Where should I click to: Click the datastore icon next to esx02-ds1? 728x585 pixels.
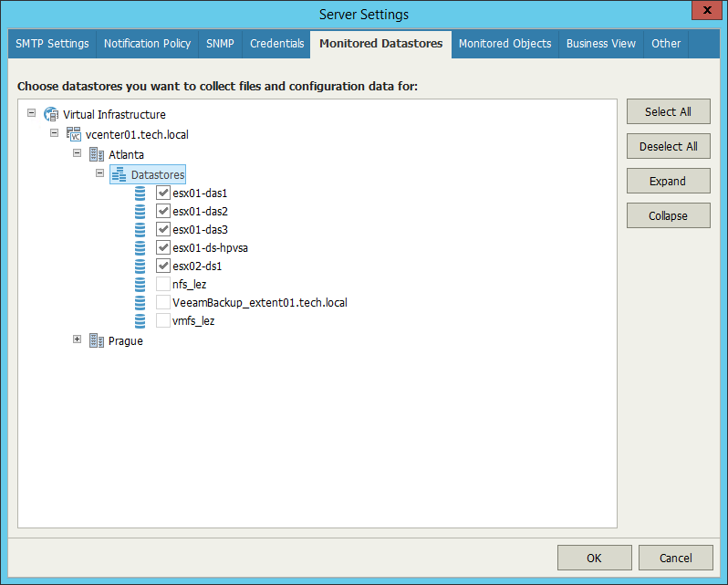point(140,266)
